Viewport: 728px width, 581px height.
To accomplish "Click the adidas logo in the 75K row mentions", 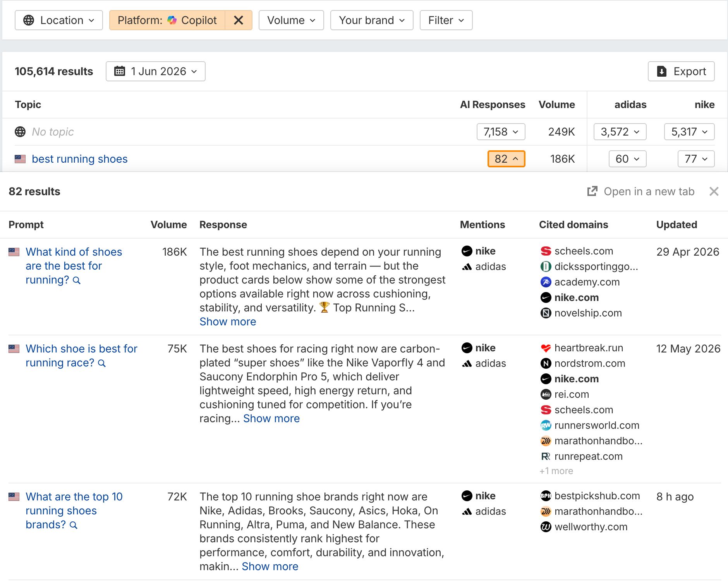I will 467,363.
